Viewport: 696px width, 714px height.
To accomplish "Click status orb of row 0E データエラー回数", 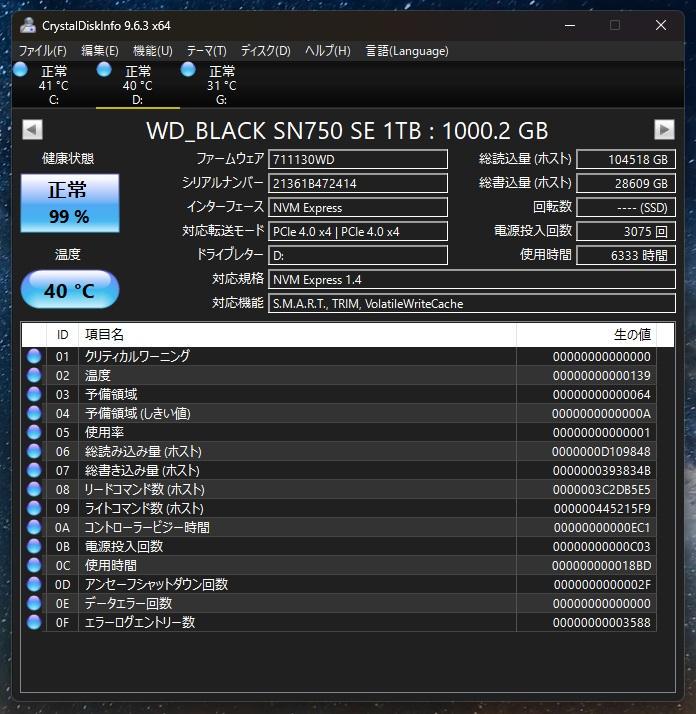I will (34, 603).
